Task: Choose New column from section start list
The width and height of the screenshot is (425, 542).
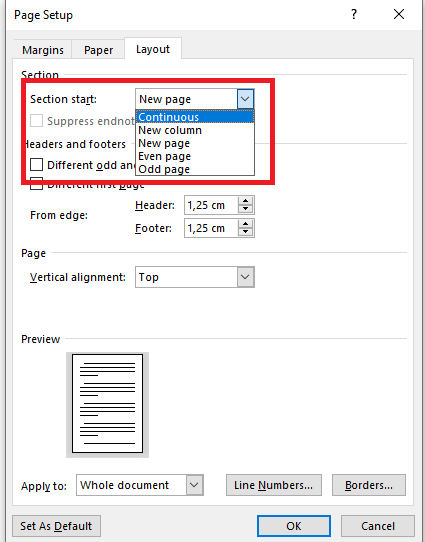Action: pos(195,130)
